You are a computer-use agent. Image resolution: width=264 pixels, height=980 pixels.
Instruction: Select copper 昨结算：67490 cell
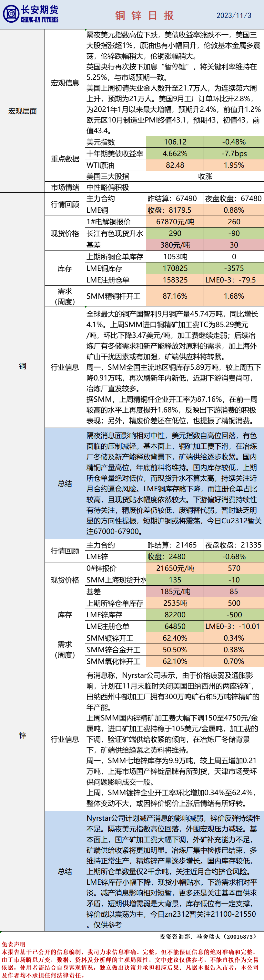[x=175, y=198]
